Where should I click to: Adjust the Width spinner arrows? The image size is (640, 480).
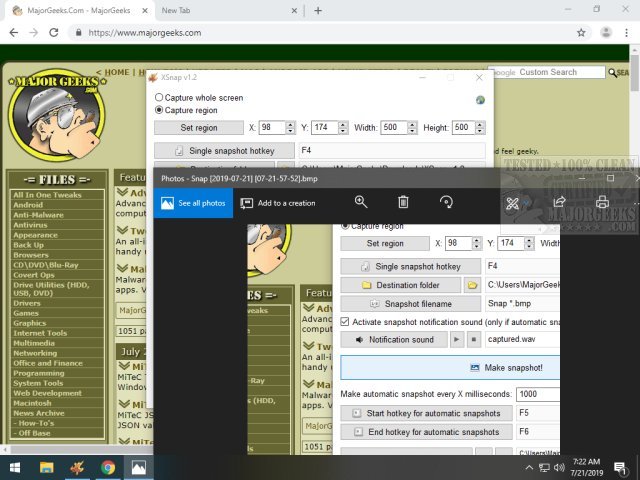(x=412, y=127)
